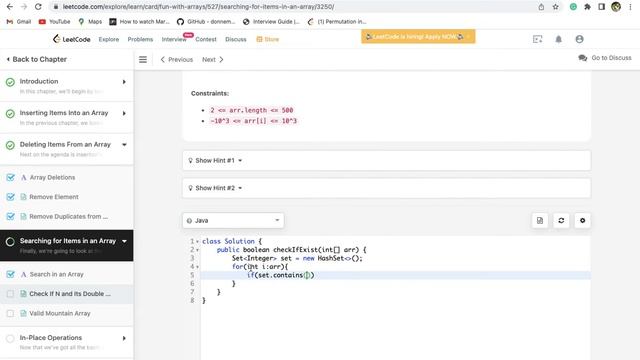Open Valid Mountain Array problem

pos(60,313)
